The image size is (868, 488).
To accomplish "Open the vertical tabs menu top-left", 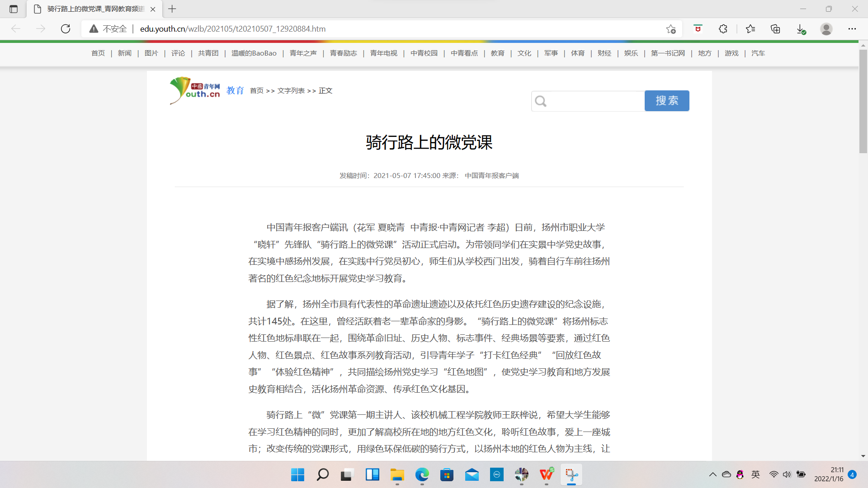I will pyautogui.click(x=13, y=9).
